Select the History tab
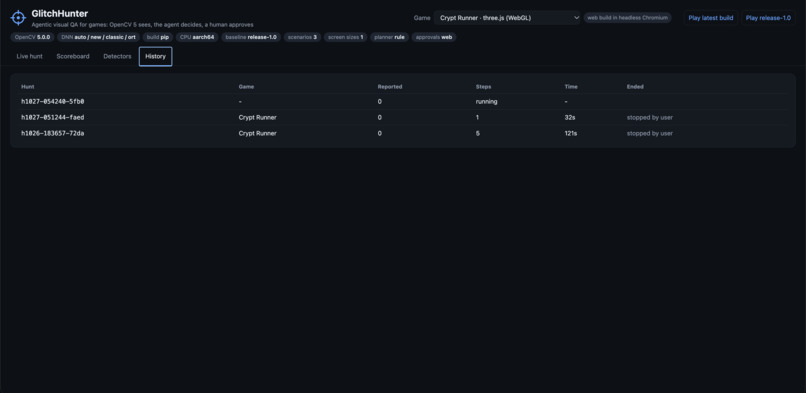This screenshot has height=393, width=806. [155, 57]
